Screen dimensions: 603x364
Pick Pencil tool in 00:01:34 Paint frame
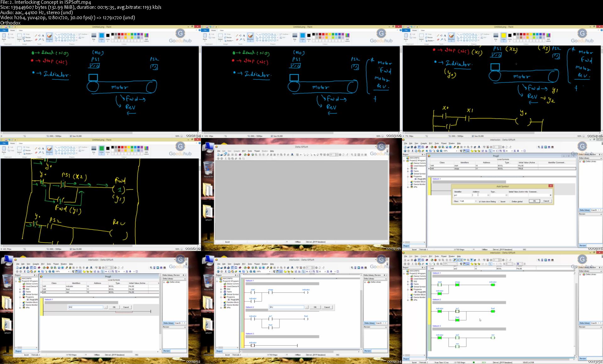tap(36, 35)
